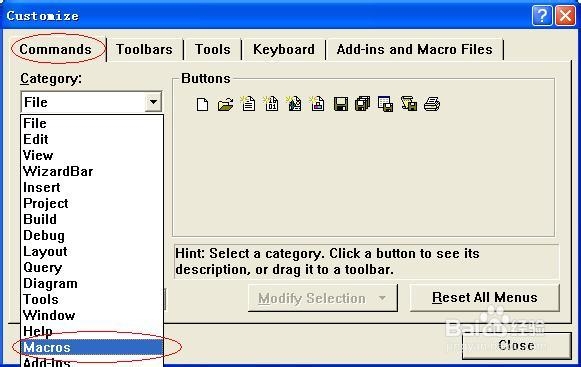581x367 pixels.
Task: Choose Edit in the category list
Action: (92, 139)
